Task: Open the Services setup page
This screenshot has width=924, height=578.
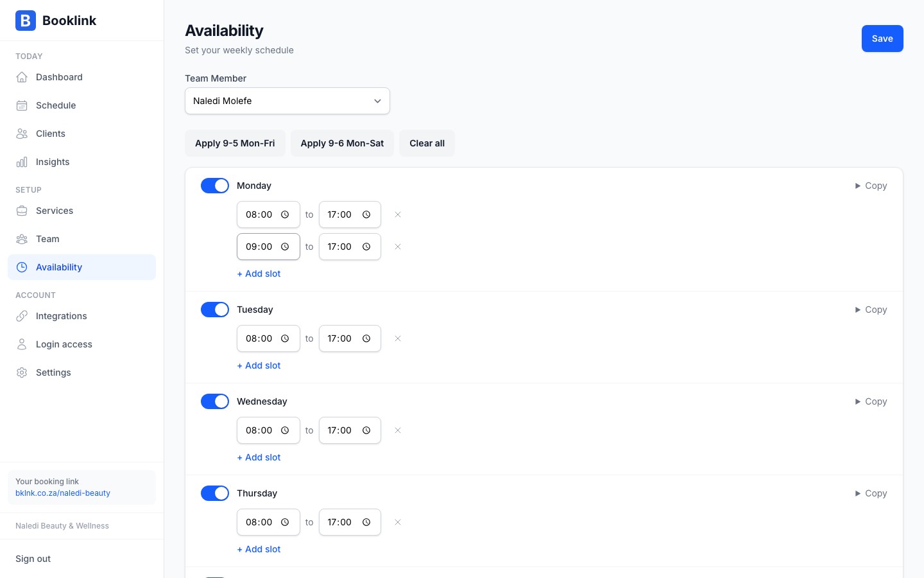Action: click(81, 211)
